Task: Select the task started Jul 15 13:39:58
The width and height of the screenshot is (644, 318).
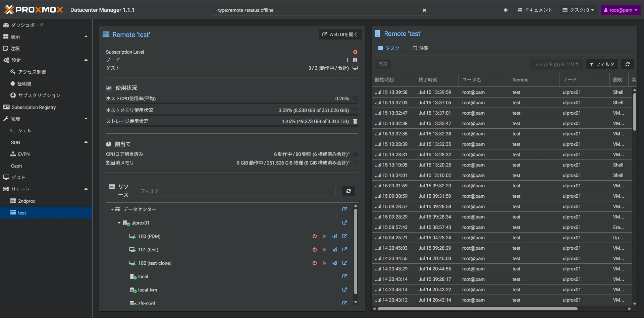Action: 502,92
